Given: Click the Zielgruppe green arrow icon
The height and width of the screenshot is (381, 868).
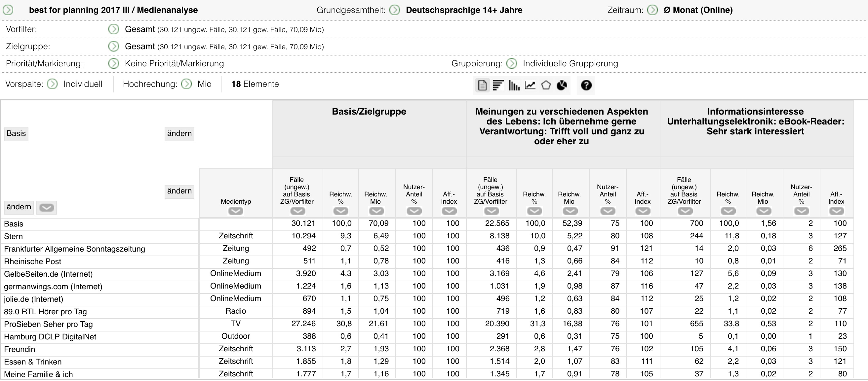Looking at the screenshot, I should point(114,47).
